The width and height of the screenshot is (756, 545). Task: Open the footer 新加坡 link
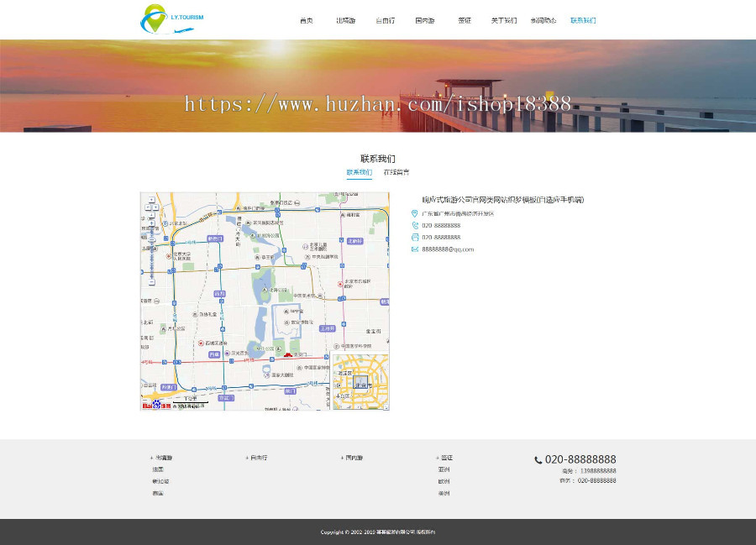click(x=160, y=481)
